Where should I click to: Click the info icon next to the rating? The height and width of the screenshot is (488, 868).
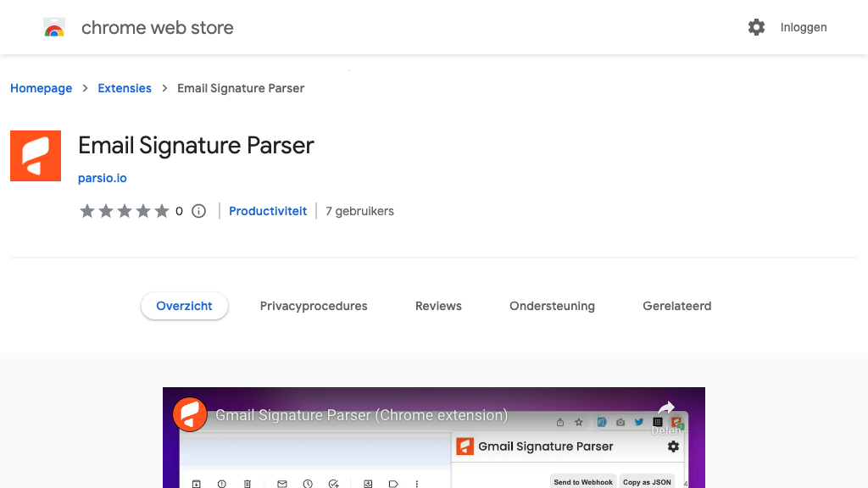(x=198, y=211)
